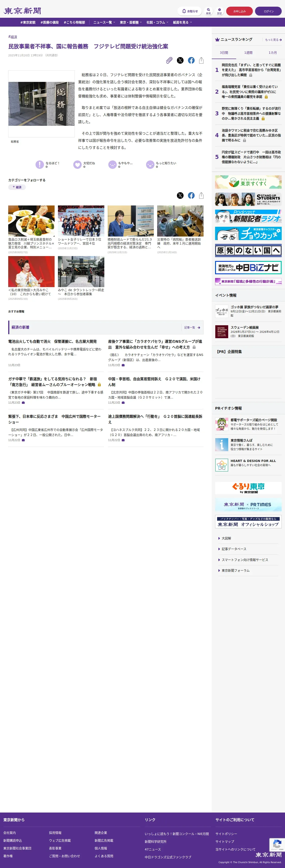
Task: React with もやもや… face icon
Action: click(x=112, y=164)
